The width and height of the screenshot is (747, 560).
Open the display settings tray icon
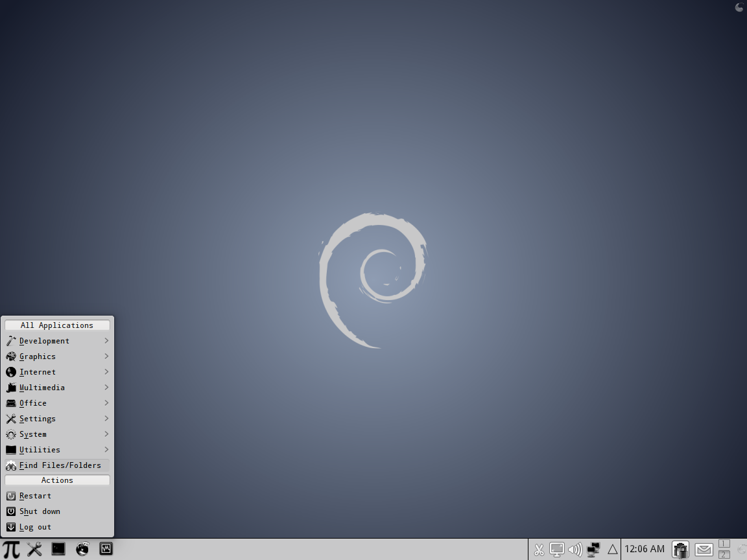tap(556, 550)
